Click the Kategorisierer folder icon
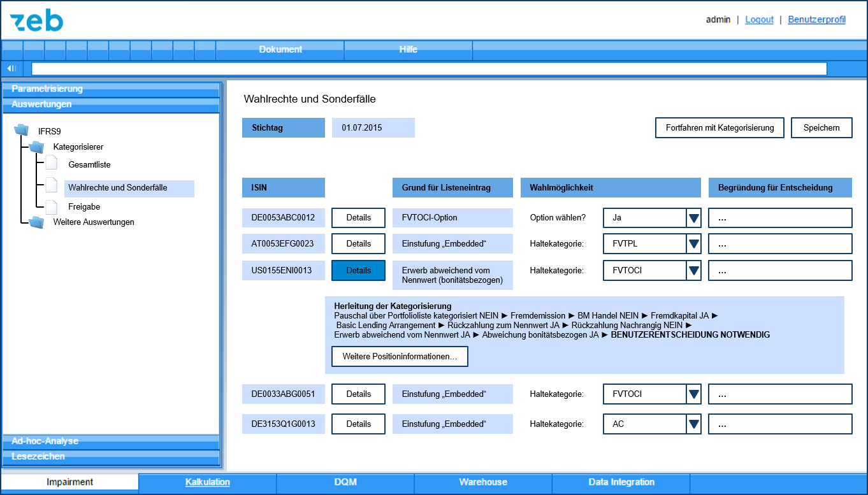The height and width of the screenshot is (495, 868). coord(36,147)
